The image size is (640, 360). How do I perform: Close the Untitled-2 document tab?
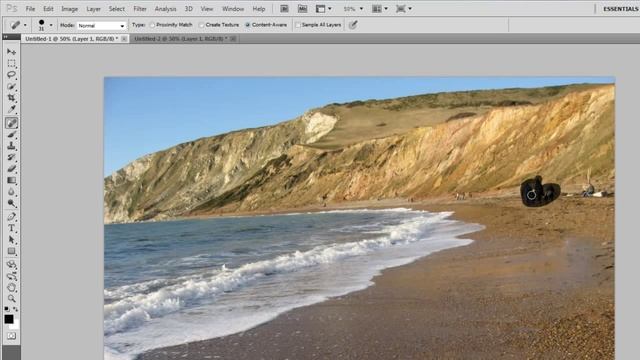coord(233,38)
